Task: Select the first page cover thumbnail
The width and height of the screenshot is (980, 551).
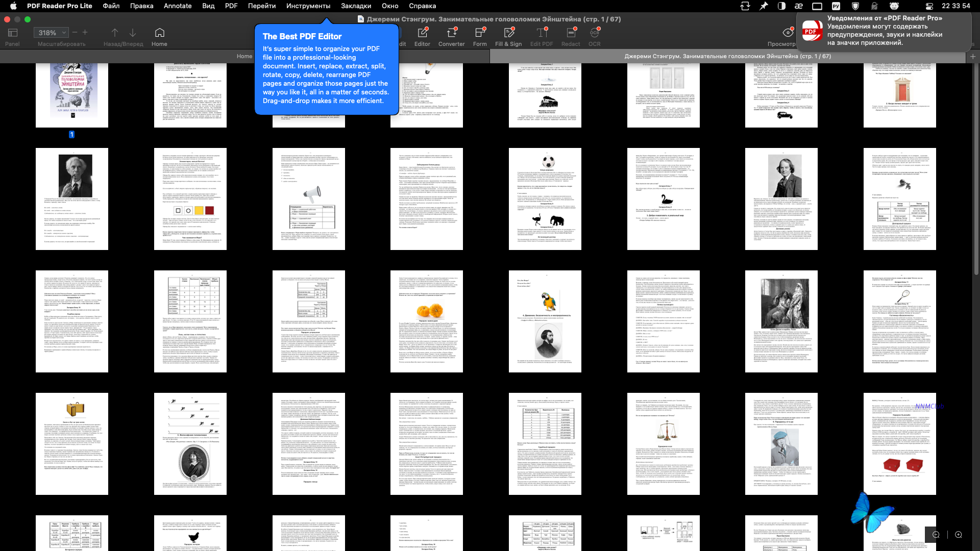Action: [72, 95]
